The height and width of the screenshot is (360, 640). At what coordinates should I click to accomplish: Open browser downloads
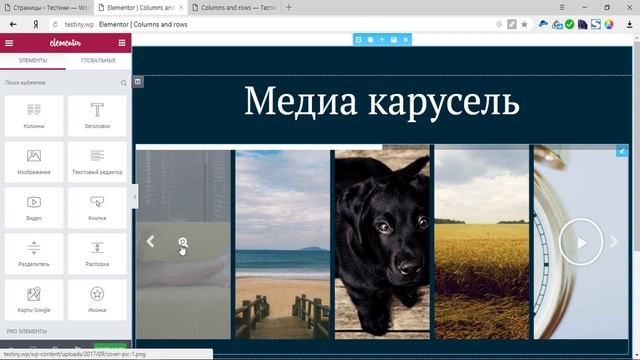[x=629, y=24]
